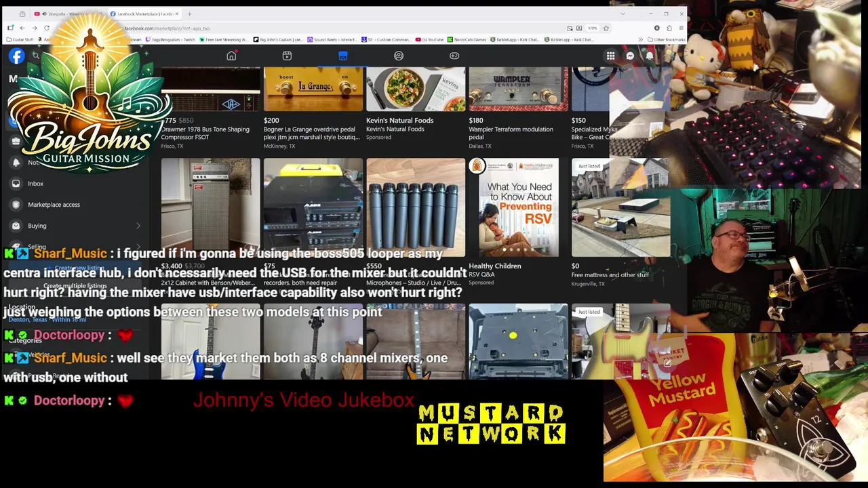The image size is (868, 488).
Task: Open the microphones listing photo
Action: pyautogui.click(x=416, y=207)
